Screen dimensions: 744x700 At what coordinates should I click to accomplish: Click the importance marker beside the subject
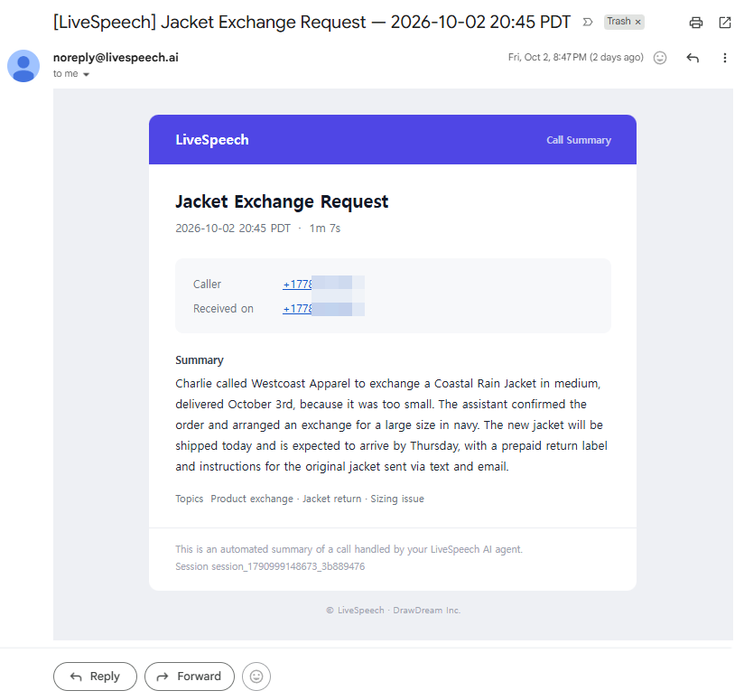588,22
